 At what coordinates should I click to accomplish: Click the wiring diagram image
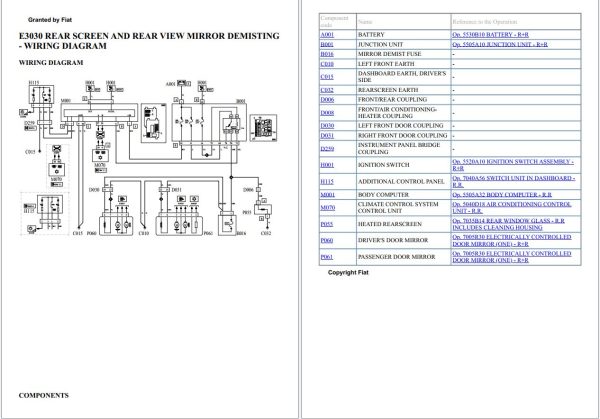pos(148,158)
